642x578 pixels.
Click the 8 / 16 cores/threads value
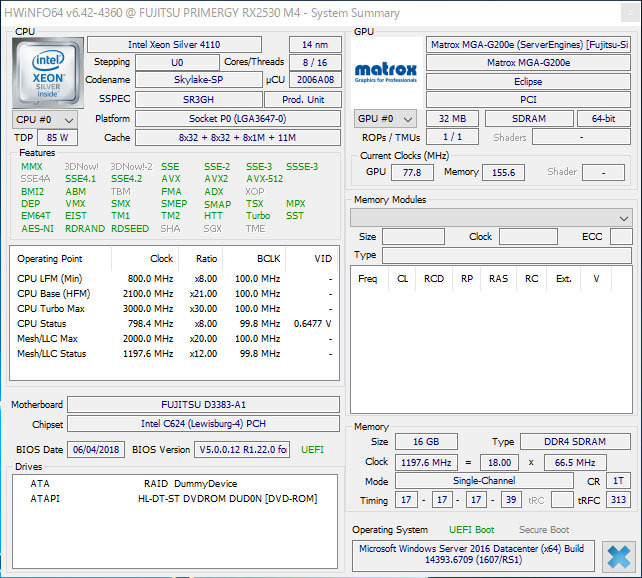[315, 63]
